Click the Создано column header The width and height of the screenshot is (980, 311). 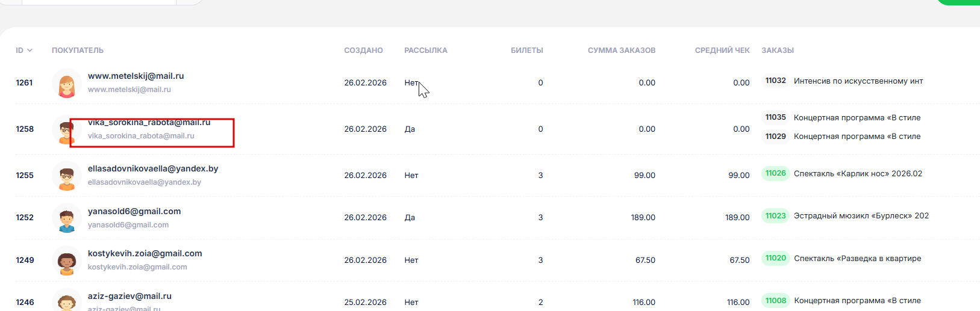363,51
